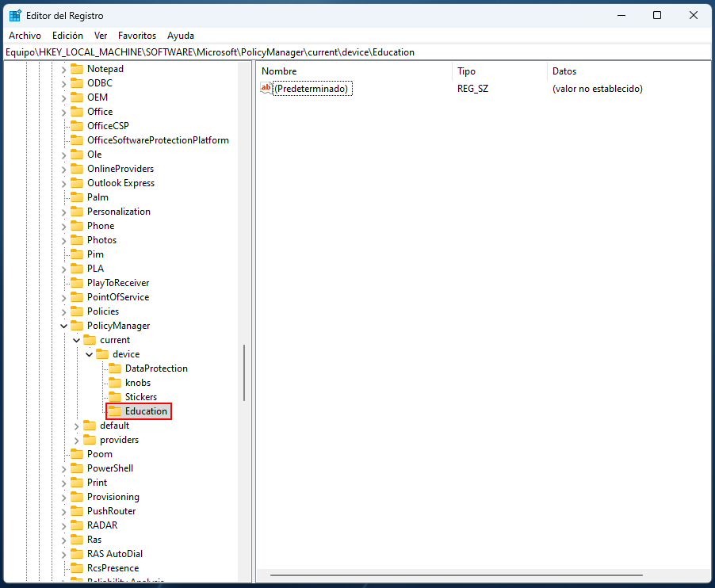The height and width of the screenshot is (588, 715).
Task: Select the (Predeterminado) value name
Action: coord(312,89)
